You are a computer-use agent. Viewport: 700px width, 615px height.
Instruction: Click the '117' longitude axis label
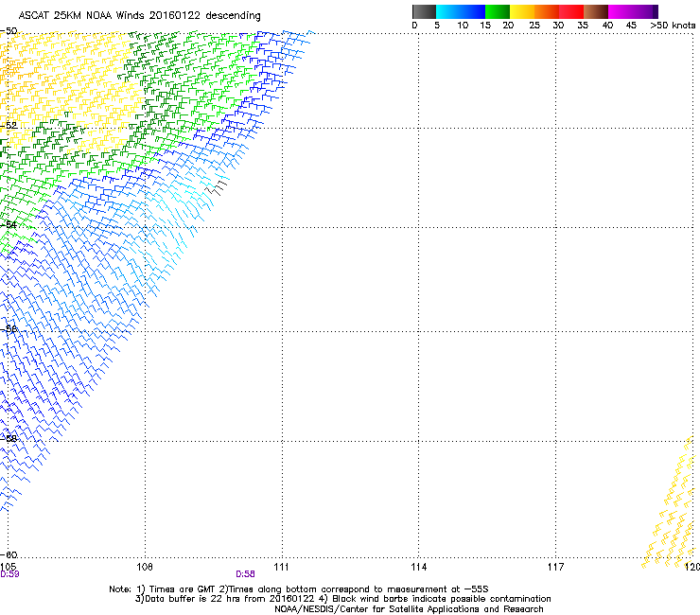coord(555,567)
